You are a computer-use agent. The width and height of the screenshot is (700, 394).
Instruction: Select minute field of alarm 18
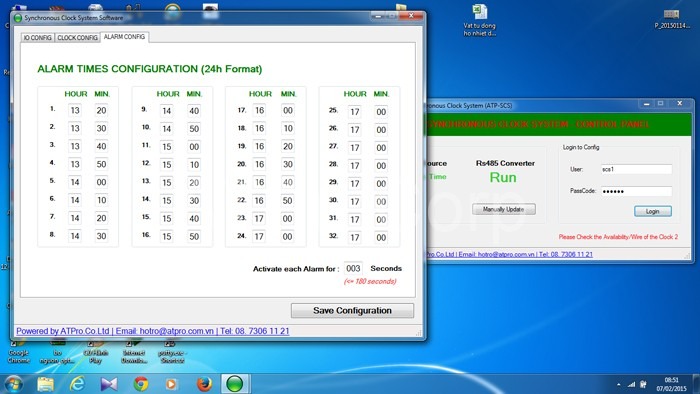(288, 129)
